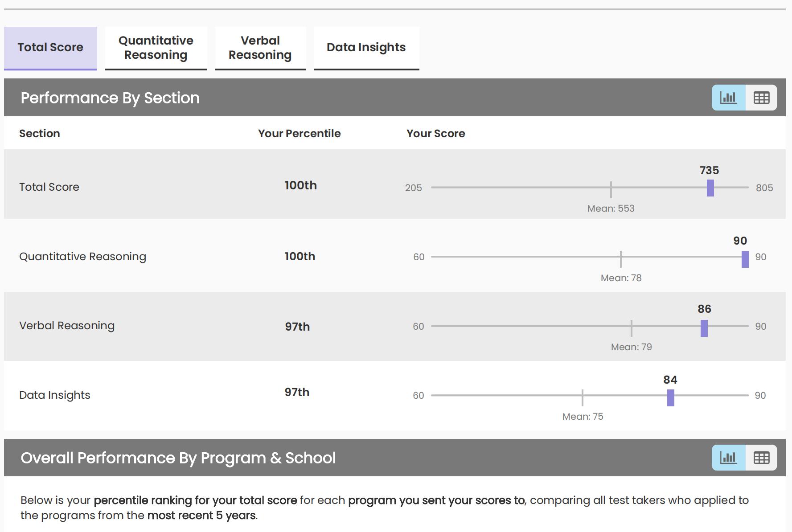Switch Performance By Section to chart view
This screenshot has height=532, width=792.
tap(728, 98)
